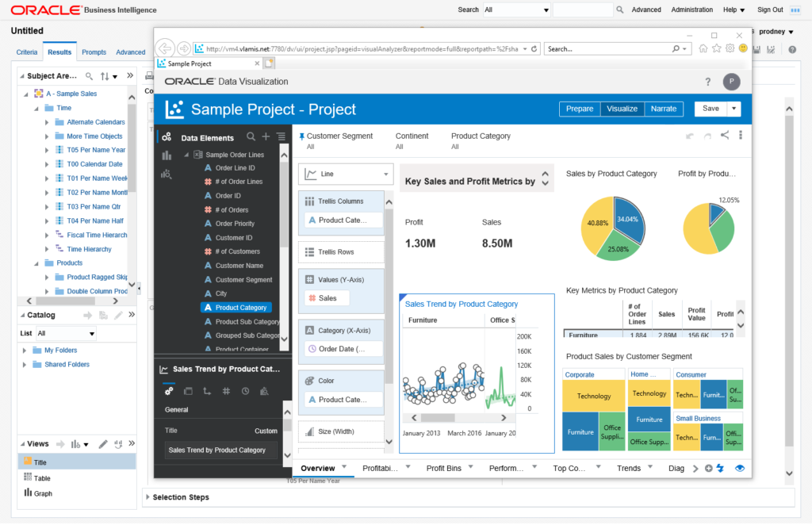Open the Save options dropdown arrow
The image size is (812, 525).
click(735, 109)
